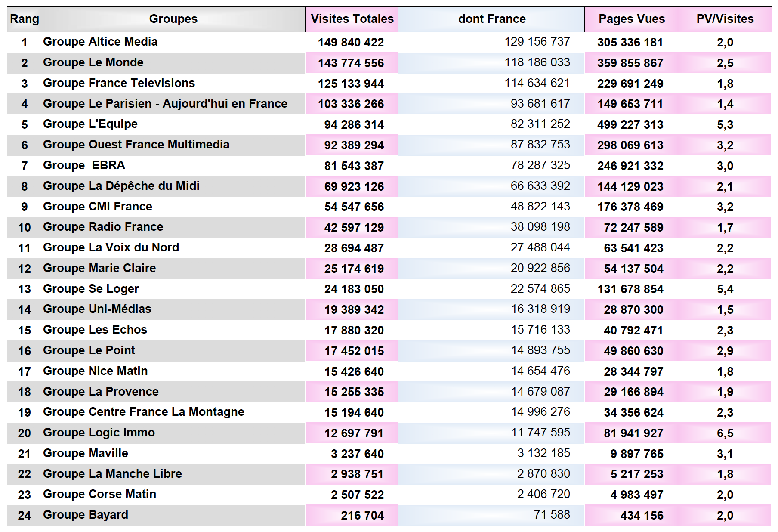
Task: Select Groupe Le Parisien - Aujourd'hui en France
Action: (165, 104)
